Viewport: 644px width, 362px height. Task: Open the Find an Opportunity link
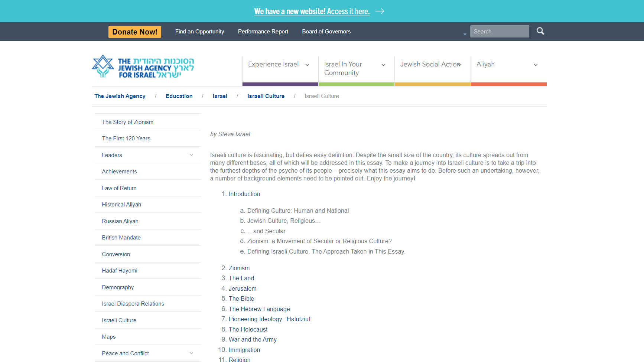199,32
